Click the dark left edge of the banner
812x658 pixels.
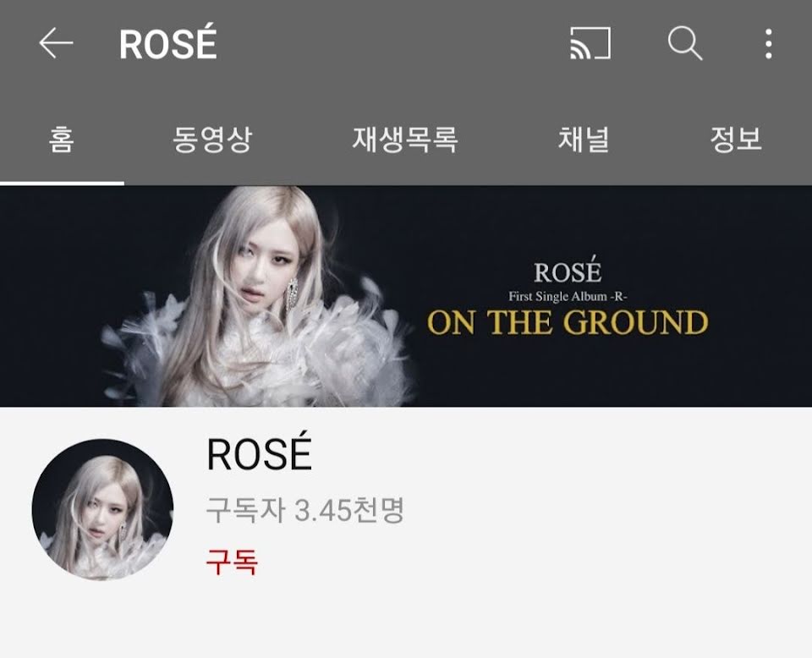pyautogui.click(x=47, y=296)
